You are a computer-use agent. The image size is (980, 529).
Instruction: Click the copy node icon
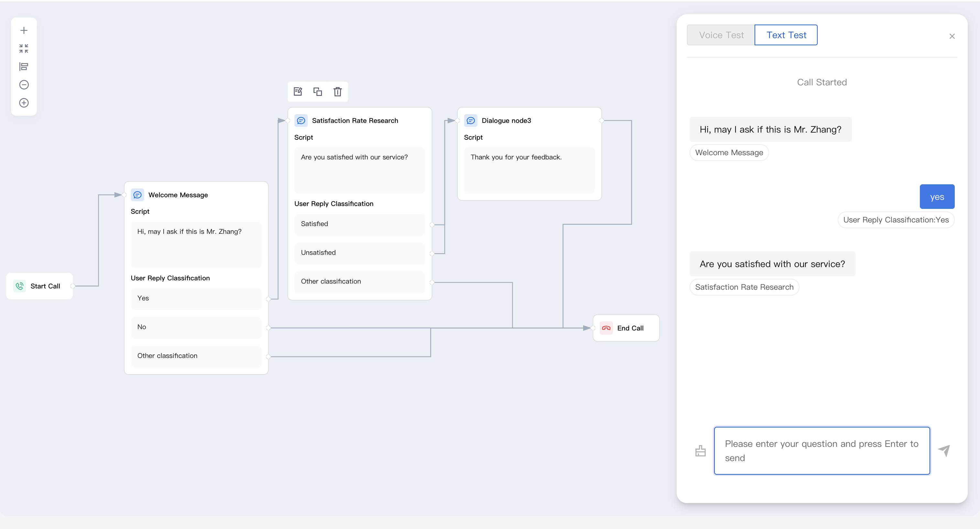[x=318, y=92]
